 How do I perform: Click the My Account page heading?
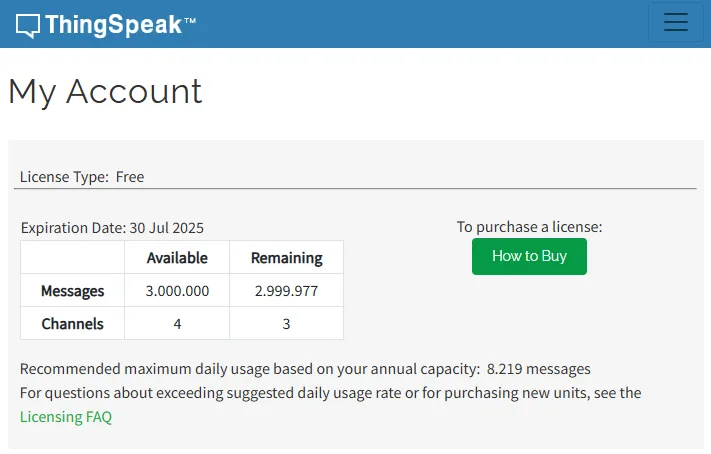[x=105, y=91]
